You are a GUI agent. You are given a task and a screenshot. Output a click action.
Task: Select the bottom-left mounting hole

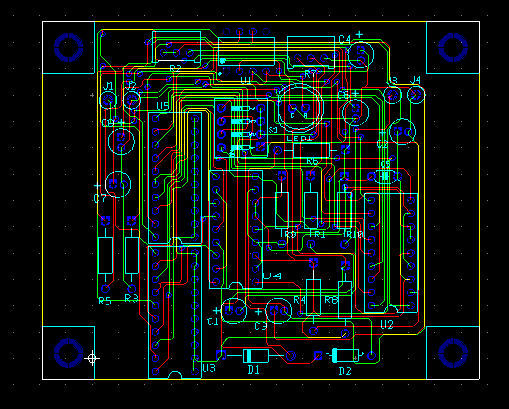pos(68,353)
